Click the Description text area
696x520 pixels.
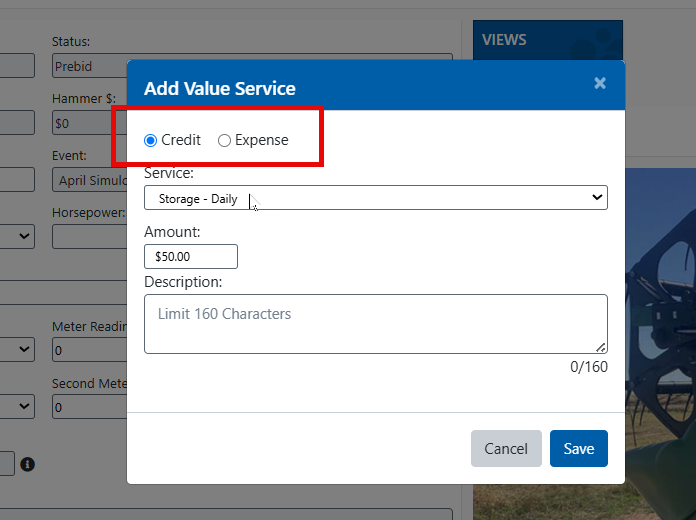[x=376, y=324]
